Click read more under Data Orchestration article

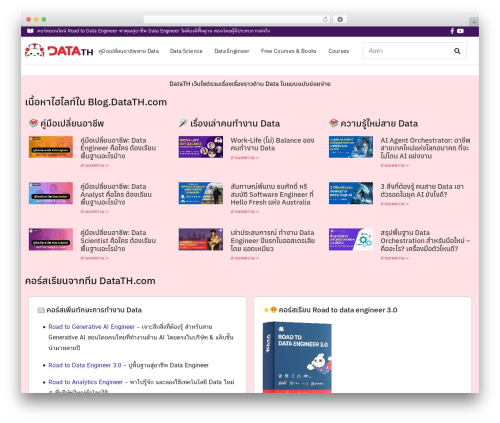click(x=394, y=258)
